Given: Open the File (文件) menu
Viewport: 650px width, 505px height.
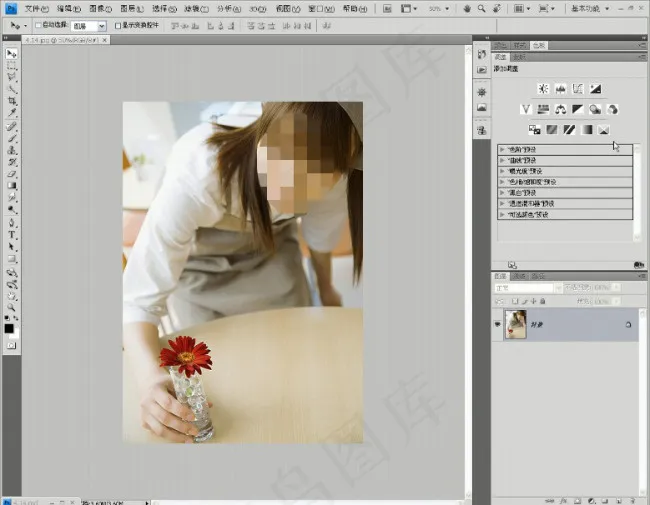Looking at the screenshot, I should point(37,8).
